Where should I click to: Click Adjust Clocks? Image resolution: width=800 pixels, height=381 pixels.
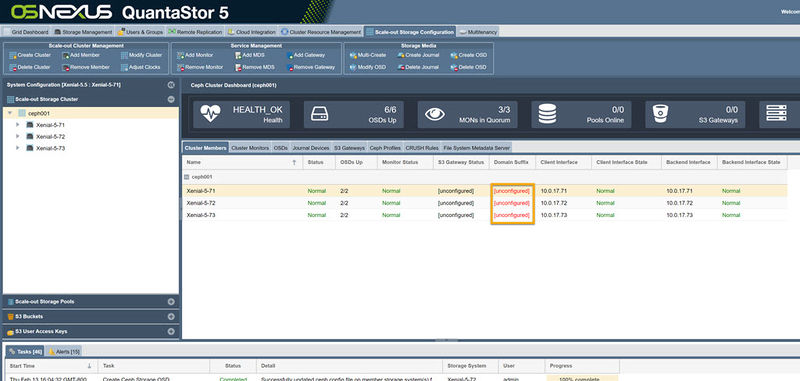click(140, 67)
